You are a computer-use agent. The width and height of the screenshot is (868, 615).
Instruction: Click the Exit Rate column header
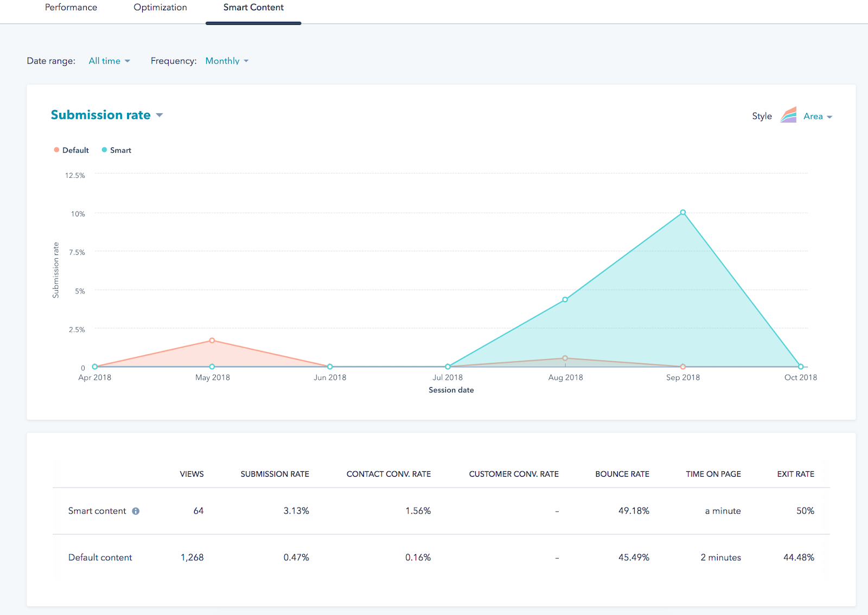(x=795, y=474)
